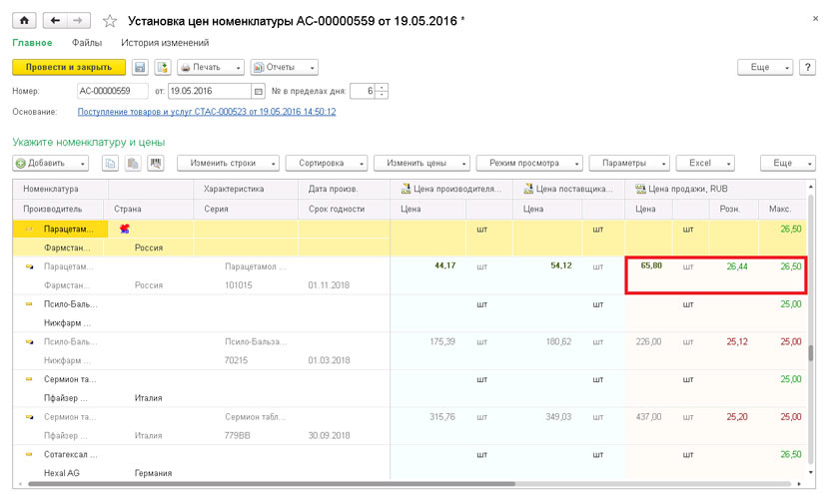The image size is (829, 504).
Task: Click the paste rows icon in table toolbar
Action: pos(132,163)
